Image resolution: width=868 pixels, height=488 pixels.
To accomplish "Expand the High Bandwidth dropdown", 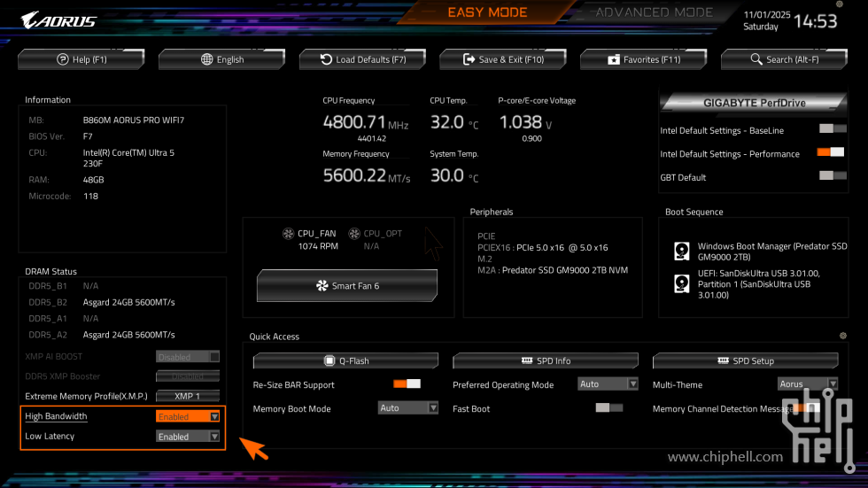I will pyautogui.click(x=188, y=416).
